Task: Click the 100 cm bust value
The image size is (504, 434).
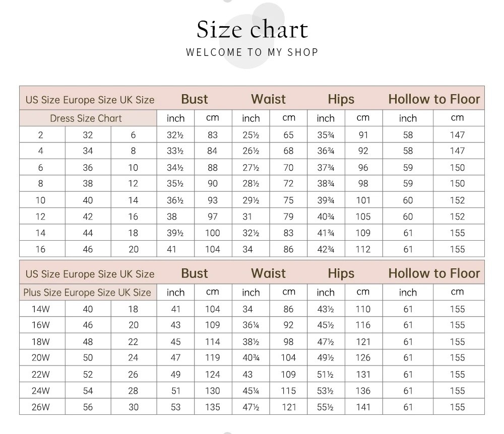Action: pyautogui.click(x=213, y=233)
